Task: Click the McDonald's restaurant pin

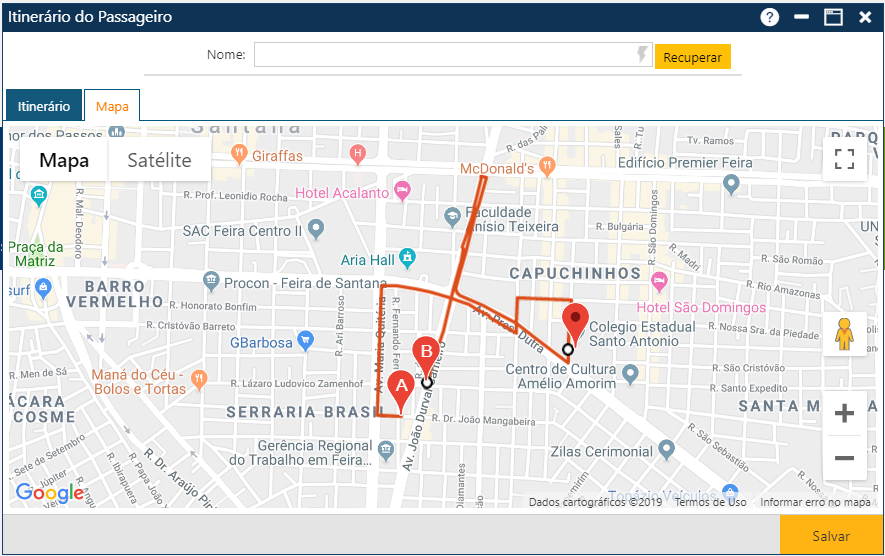Action: [x=546, y=167]
